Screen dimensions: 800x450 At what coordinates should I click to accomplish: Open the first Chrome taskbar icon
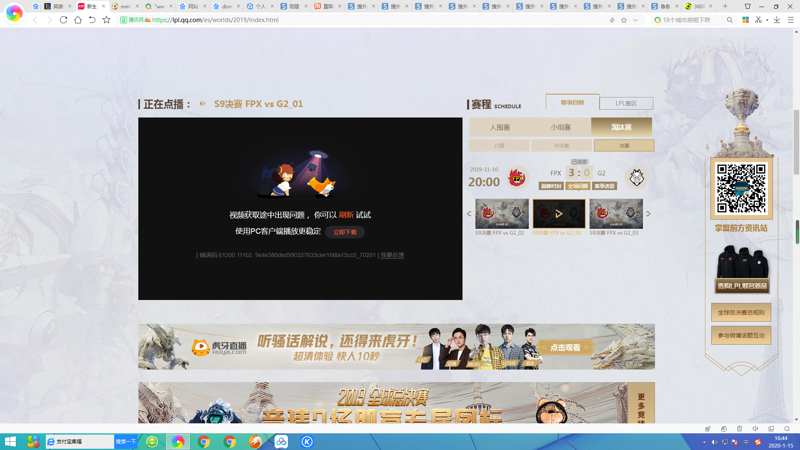[204, 442]
